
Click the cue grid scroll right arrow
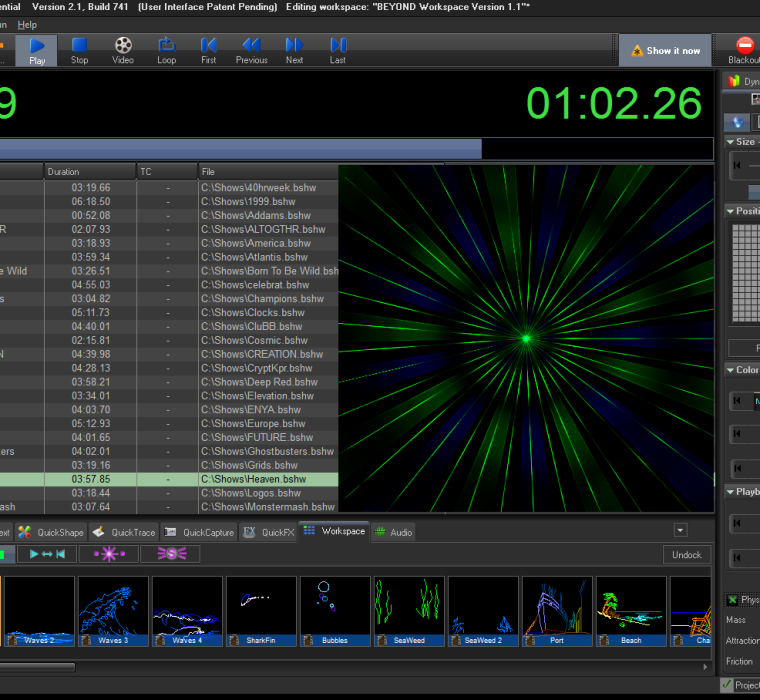[705, 667]
